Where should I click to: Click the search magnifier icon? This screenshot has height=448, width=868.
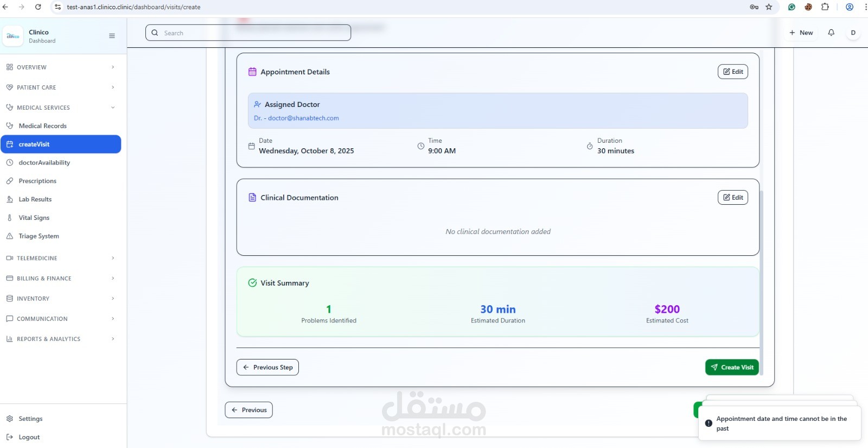155,33
